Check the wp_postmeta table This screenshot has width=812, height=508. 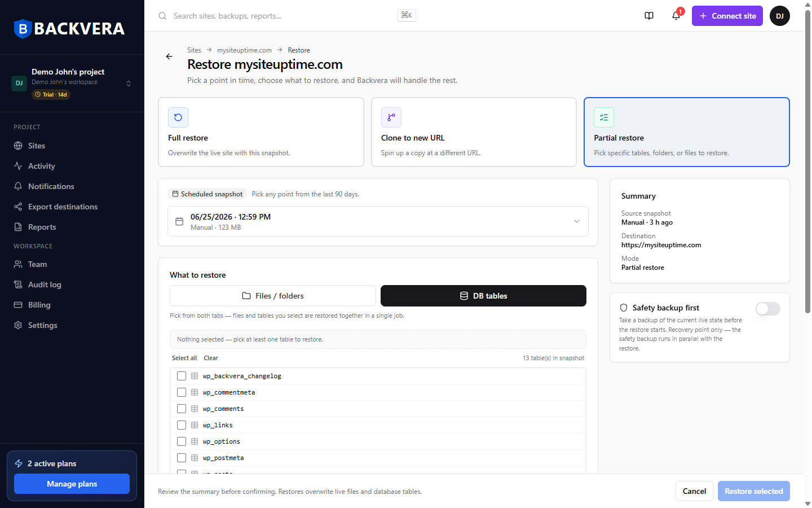[182, 458]
